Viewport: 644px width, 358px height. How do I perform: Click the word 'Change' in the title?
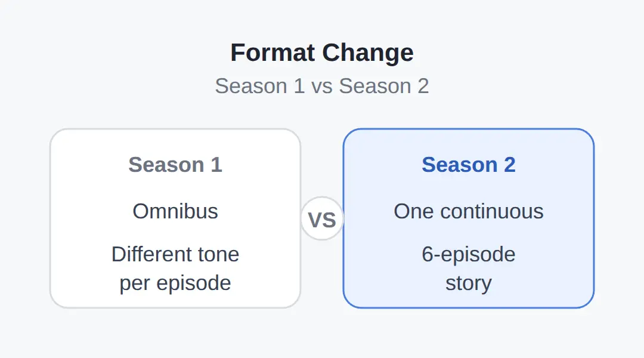point(367,53)
